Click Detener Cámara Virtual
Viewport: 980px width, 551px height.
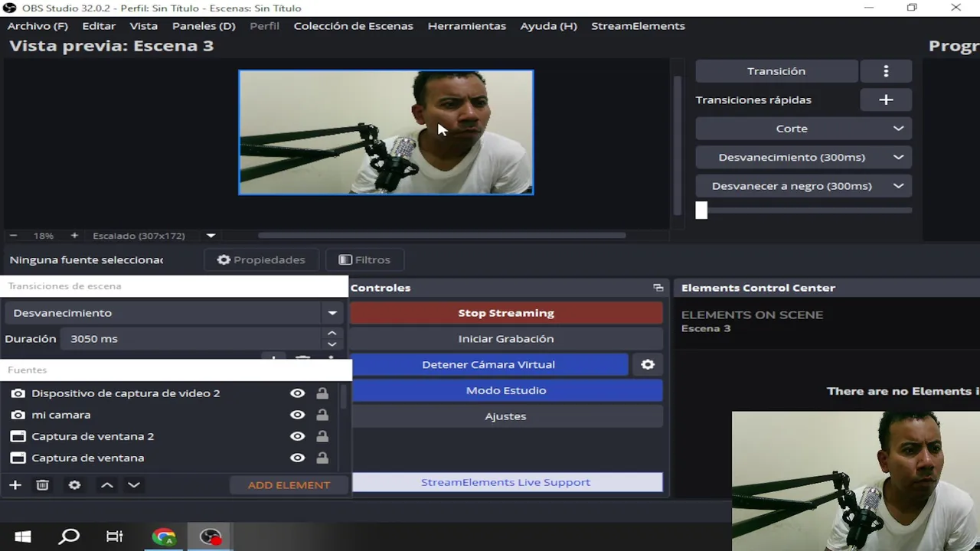tap(488, 365)
